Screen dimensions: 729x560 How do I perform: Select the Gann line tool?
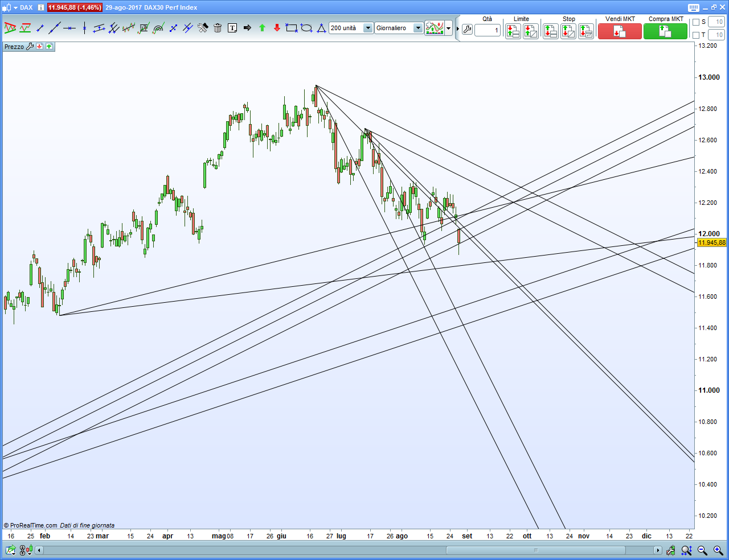coord(173,28)
